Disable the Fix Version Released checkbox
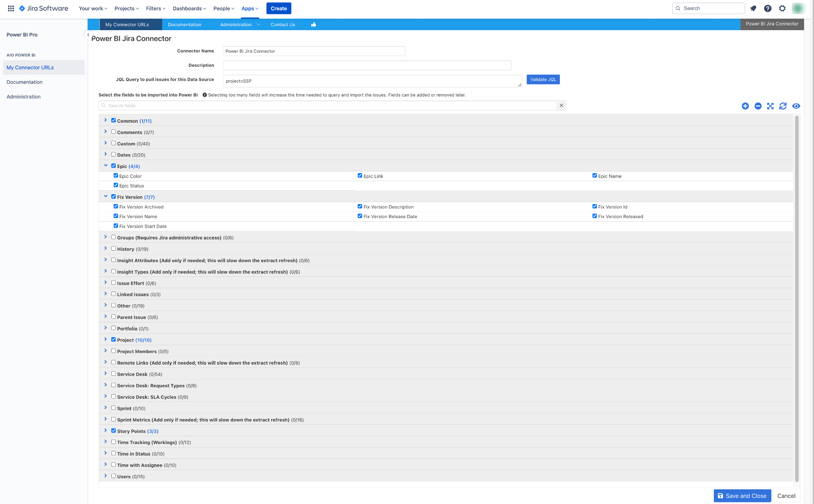 (x=595, y=216)
